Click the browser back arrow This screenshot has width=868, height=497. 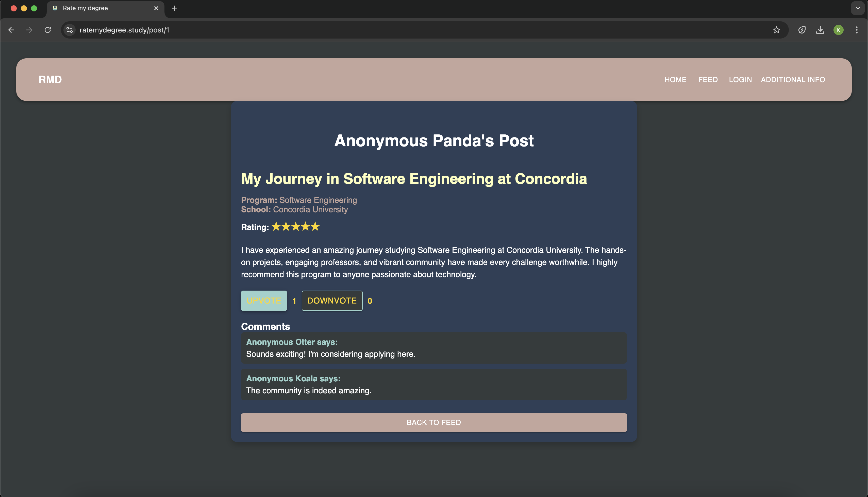click(x=11, y=30)
